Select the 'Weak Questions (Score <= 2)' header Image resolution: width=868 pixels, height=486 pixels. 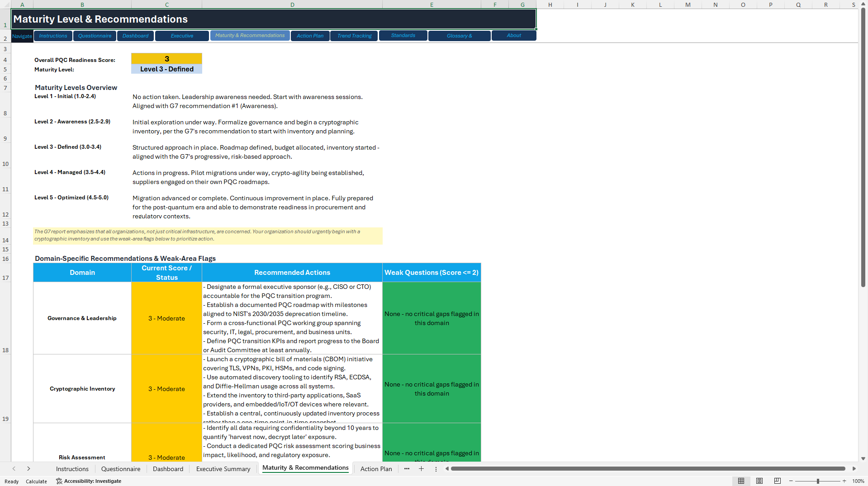[432, 273]
